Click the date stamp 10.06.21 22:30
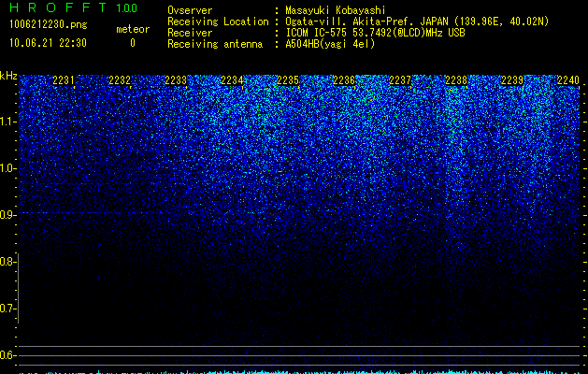The height and width of the screenshot is (374, 588). [x=48, y=43]
